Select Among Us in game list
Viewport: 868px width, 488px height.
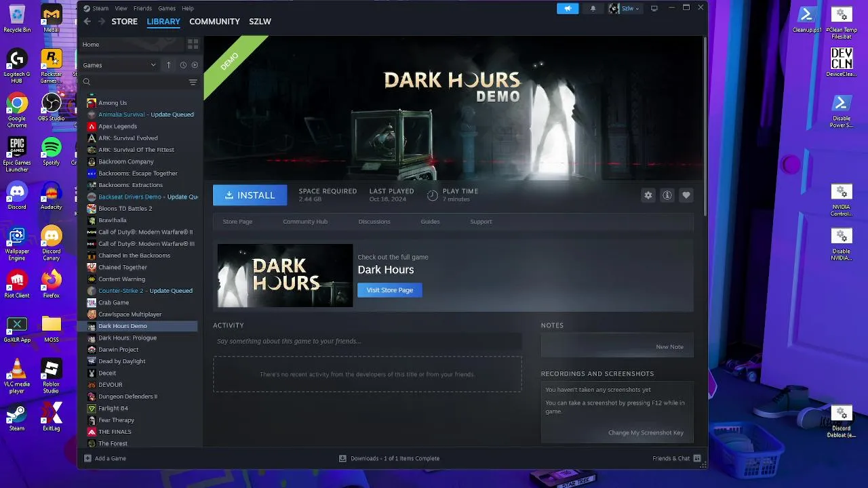click(113, 103)
